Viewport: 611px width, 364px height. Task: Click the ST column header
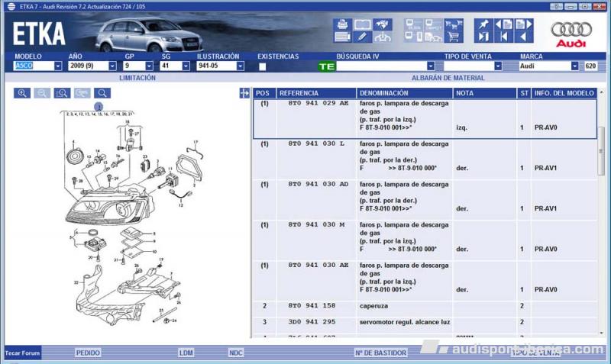(x=524, y=93)
